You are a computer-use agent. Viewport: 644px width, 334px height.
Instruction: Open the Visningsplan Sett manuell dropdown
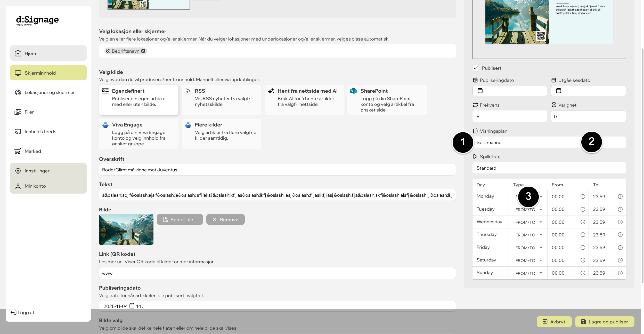[549, 142]
